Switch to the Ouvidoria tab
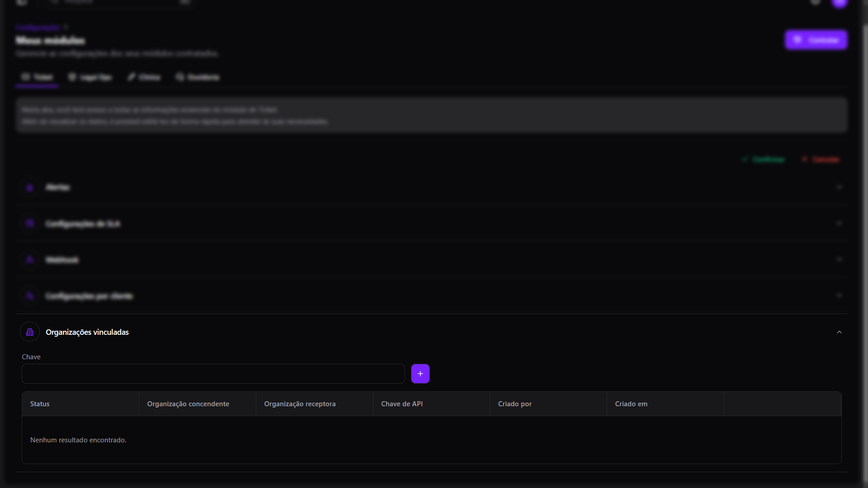 pyautogui.click(x=198, y=77)
